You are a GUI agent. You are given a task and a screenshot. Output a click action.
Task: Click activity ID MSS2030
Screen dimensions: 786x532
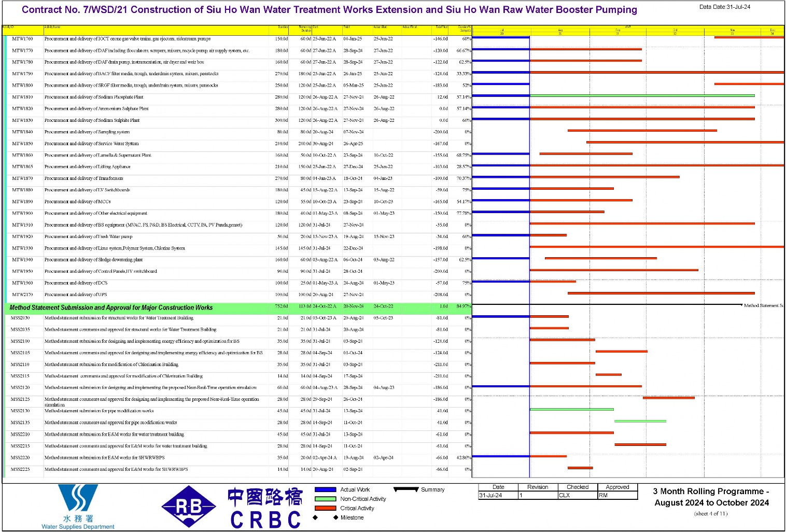20,318
